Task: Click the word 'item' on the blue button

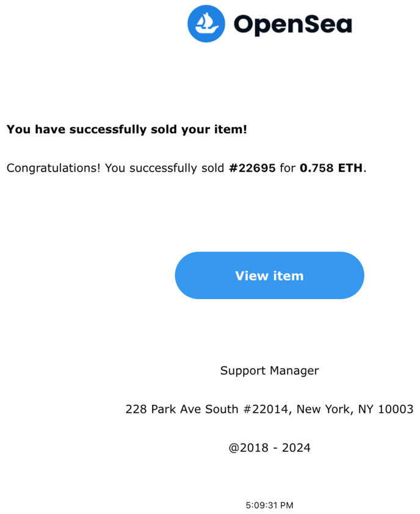Action: 288,276
